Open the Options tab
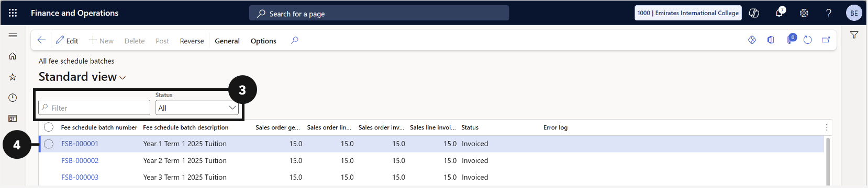Viewport: 868px width, 188px height. tap(263, 41)
